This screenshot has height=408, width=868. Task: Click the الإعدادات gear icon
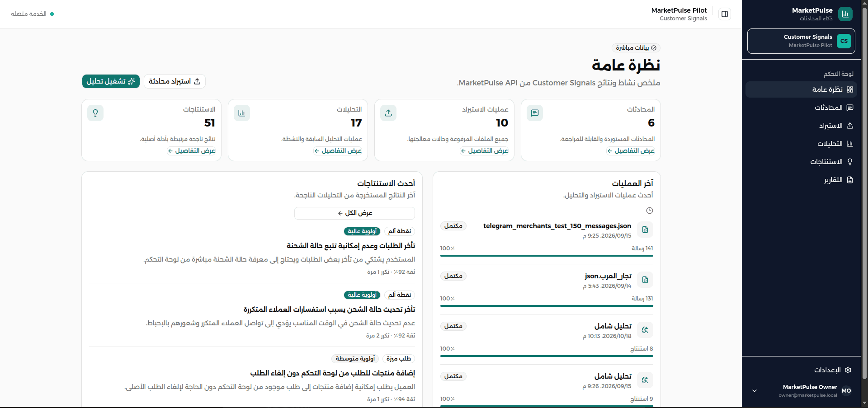coord(848,370)
